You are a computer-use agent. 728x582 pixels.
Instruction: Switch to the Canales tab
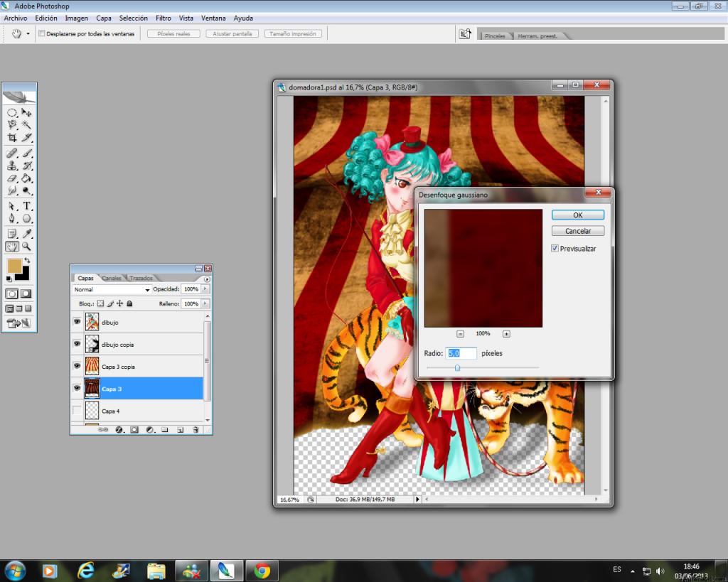pos(112,278)
